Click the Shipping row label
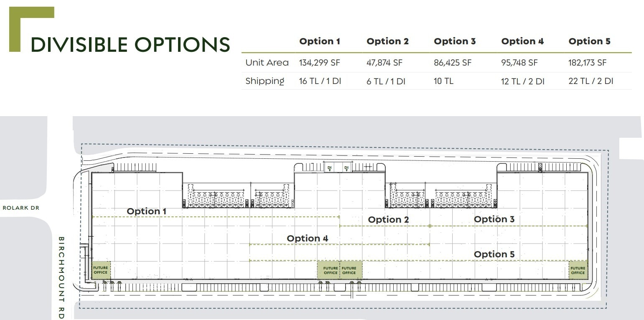Viewport: 644px width, 320px height. click(x=265, y=81)
